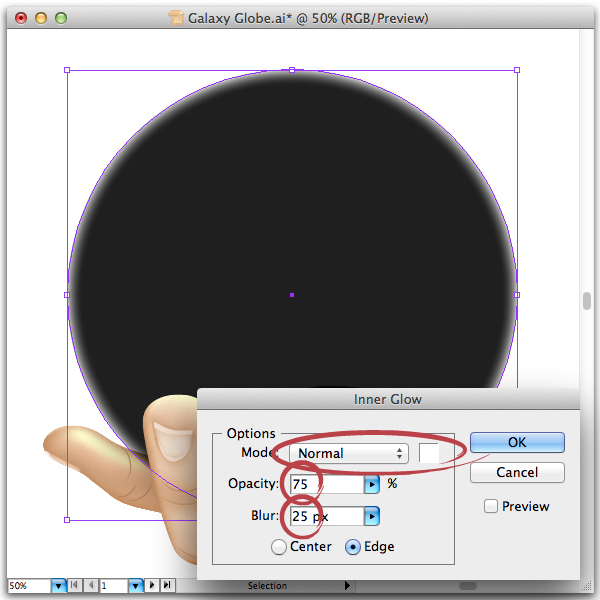Viewport: 600px width, 600px height.
Task: Open the Mode dropdown set to Normal
Action: pyautogui.click(x=349, y=453)
